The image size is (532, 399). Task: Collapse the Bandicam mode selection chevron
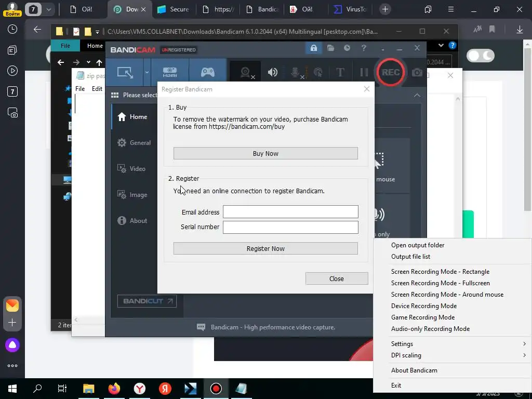pos(417,96)
